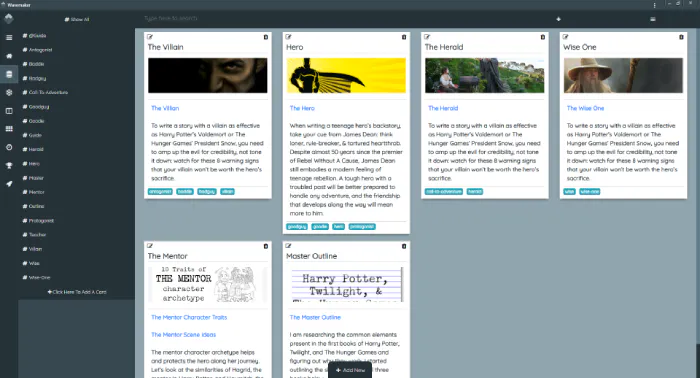Click the wise-one tag on Wise One card
This screenshot has height=378, width=700.
tap(589, 191)
